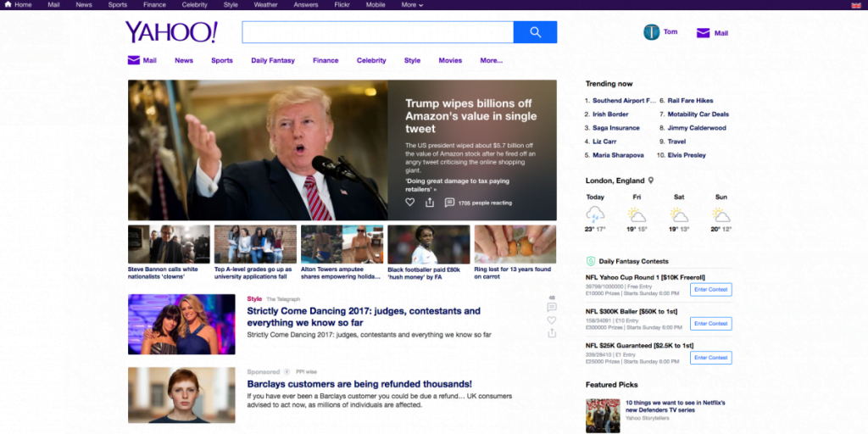Click the Home icon in top bar
Image resolution: width=868 pixels, height=434 pixels.
point(8,5)
